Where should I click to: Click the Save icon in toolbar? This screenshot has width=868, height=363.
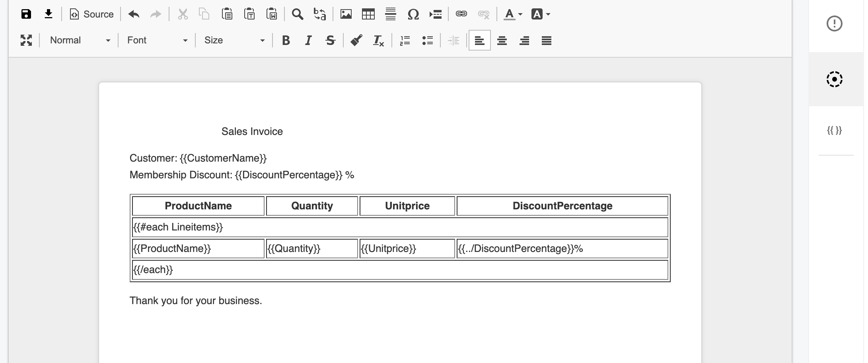pos(26,14)
